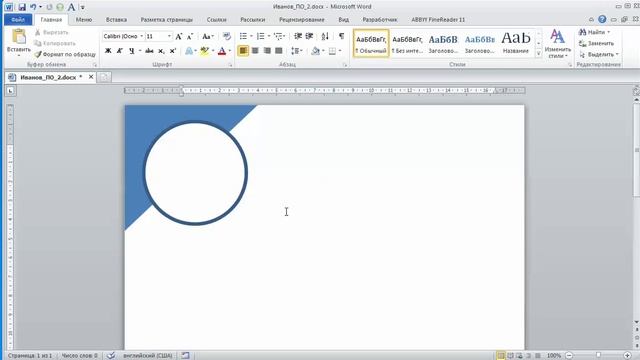Click the Decrease Indent icon
Screen dimensions: 640x360
tap(298, 36)
